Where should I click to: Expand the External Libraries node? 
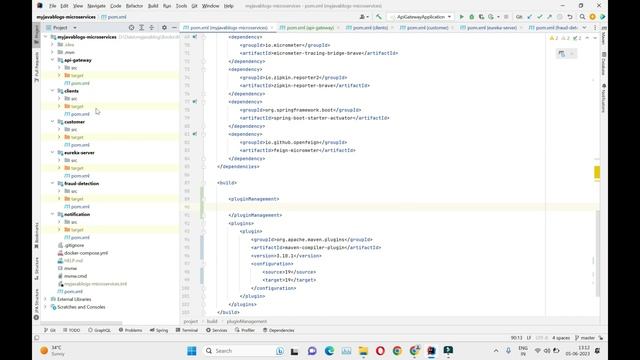(x=45, y=299)
